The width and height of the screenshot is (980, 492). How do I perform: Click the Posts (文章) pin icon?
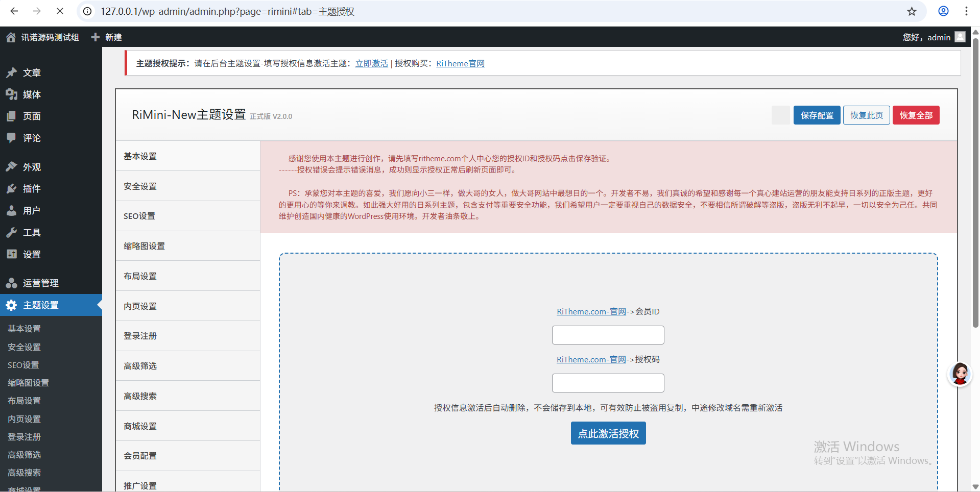tap(11, 72)
